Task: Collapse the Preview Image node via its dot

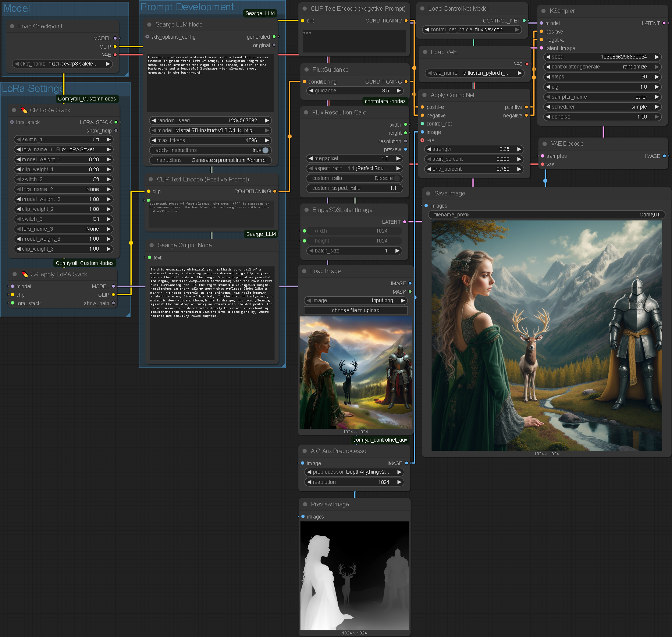Action: [305, 505]
